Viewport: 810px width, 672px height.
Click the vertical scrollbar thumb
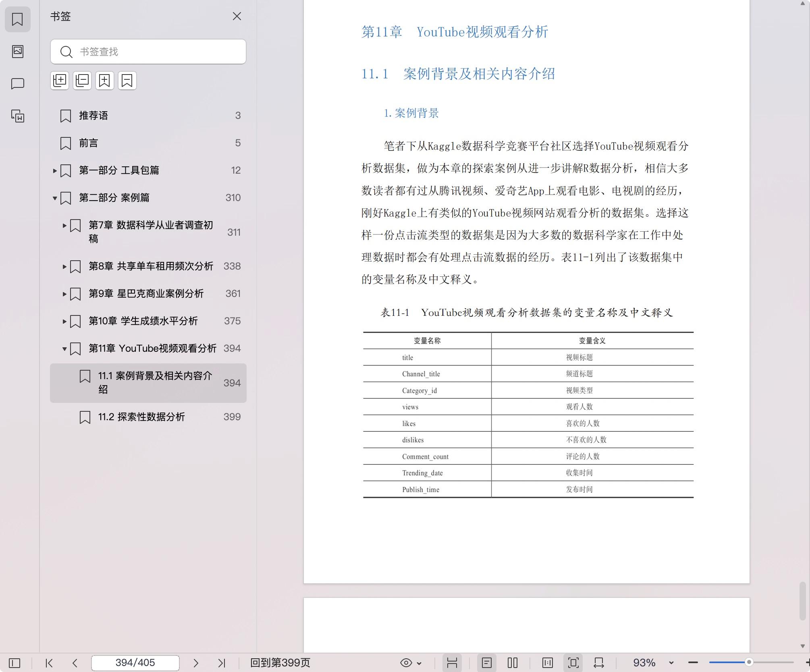(802, 601)
